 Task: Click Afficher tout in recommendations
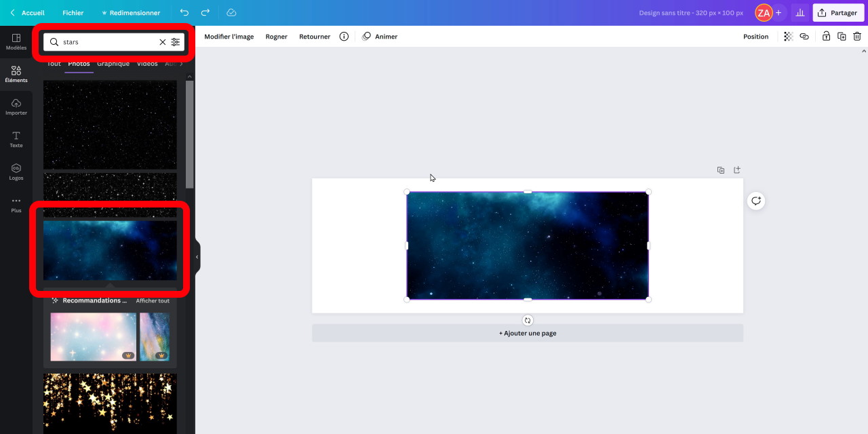point(153,301)
